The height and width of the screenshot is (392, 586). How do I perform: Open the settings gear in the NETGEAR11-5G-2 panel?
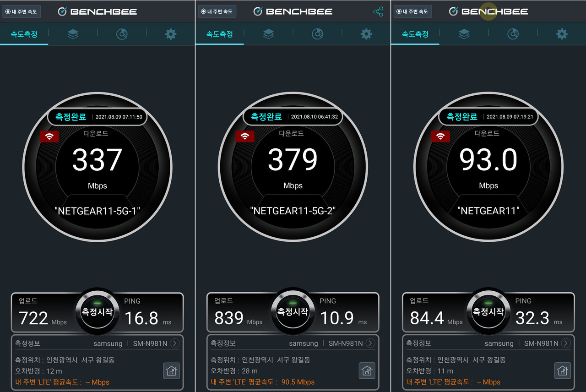(366, 34)
